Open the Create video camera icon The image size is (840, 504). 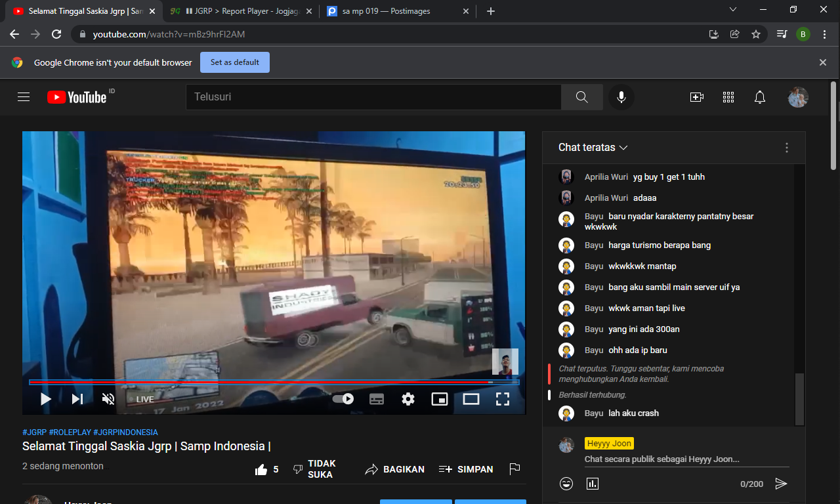(x=697, y=97)
